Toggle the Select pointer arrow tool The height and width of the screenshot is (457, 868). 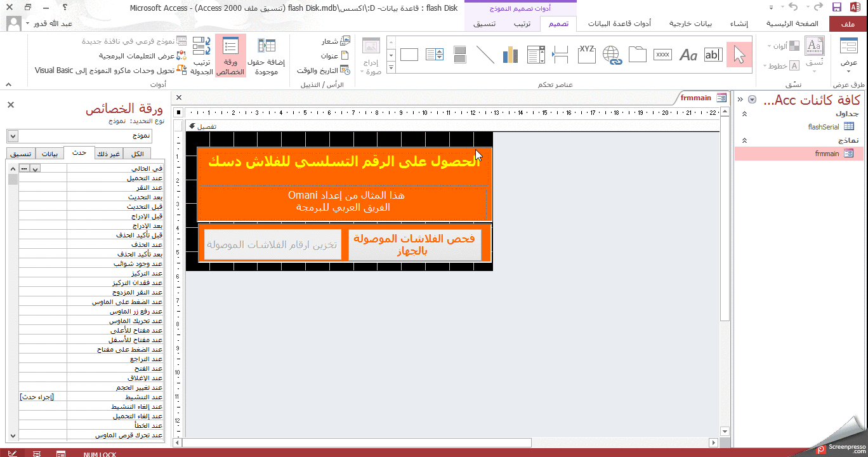click(739, 55)
